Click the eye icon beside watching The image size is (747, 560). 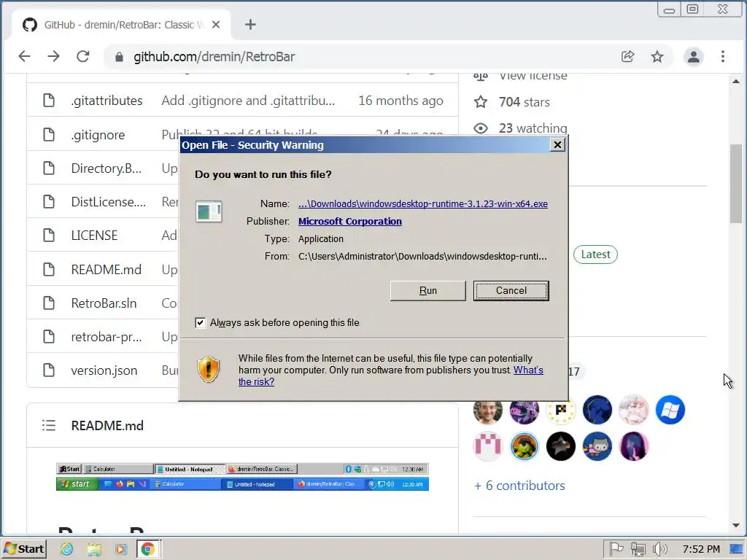click(x=481, y=128)
